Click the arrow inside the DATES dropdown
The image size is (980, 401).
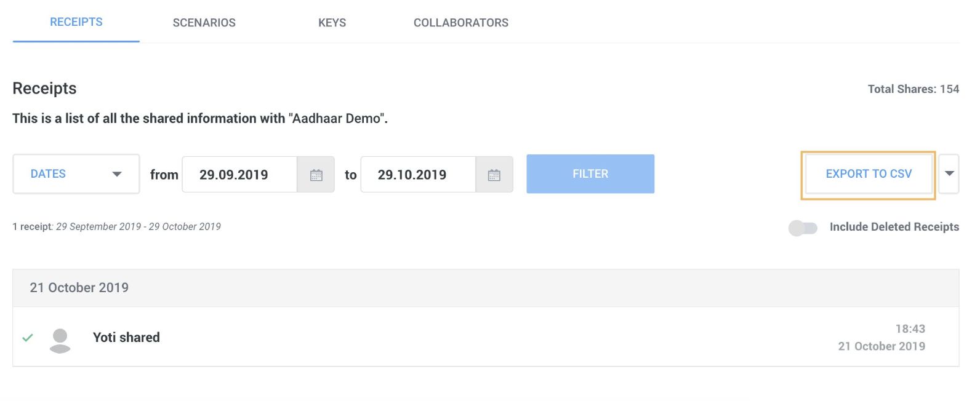117,174
